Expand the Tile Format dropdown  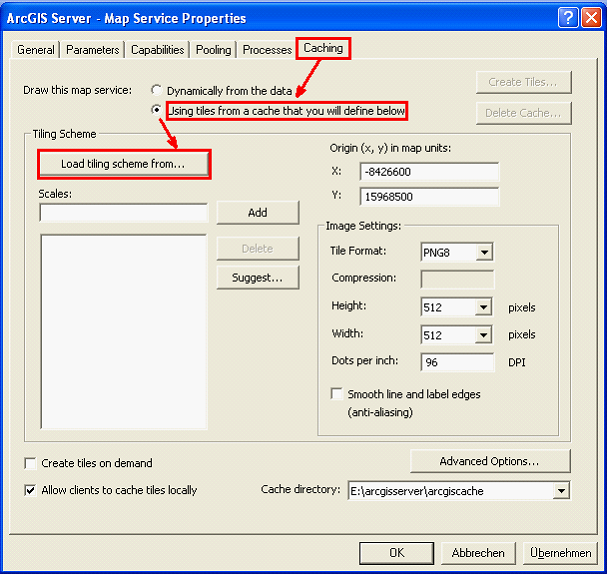pos(484,252)
